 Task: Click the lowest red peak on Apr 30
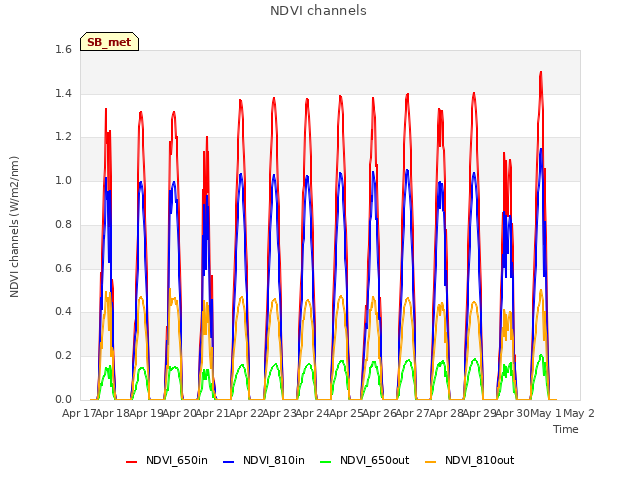point(510,160)
